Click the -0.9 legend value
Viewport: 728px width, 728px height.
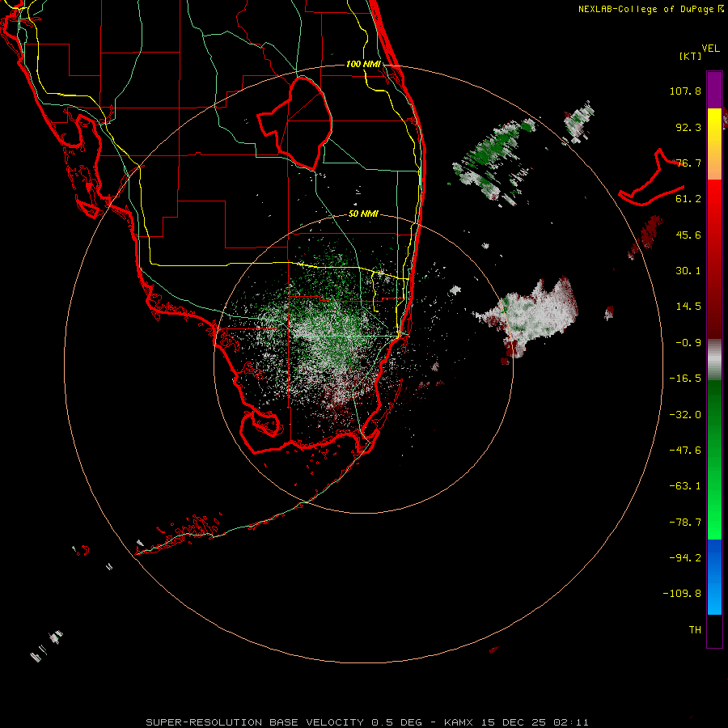click(688, 343)
